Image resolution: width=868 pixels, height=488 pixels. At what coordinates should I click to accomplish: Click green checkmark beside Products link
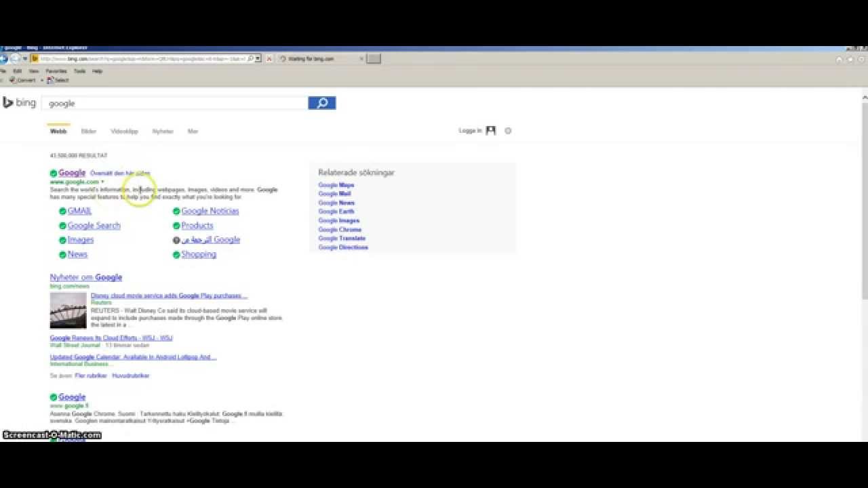[176, 226]
